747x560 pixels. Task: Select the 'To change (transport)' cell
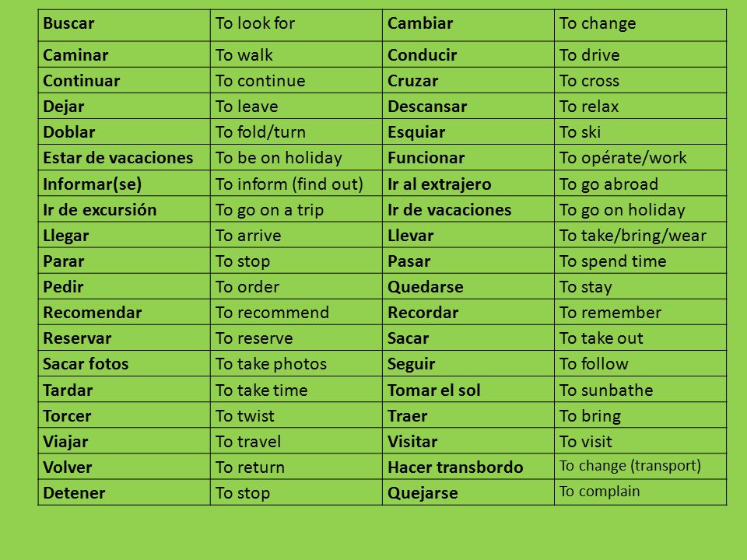[x=640, y=466]
